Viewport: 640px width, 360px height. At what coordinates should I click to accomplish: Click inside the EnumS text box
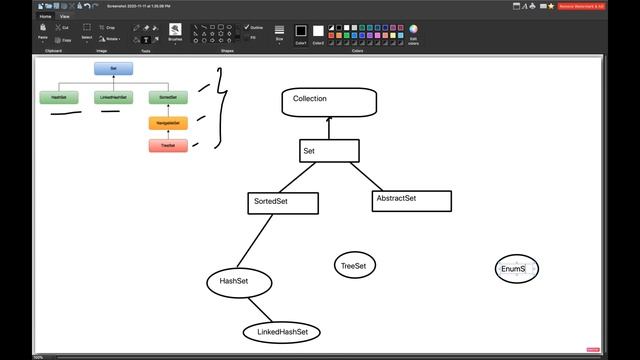click(517, 269)
